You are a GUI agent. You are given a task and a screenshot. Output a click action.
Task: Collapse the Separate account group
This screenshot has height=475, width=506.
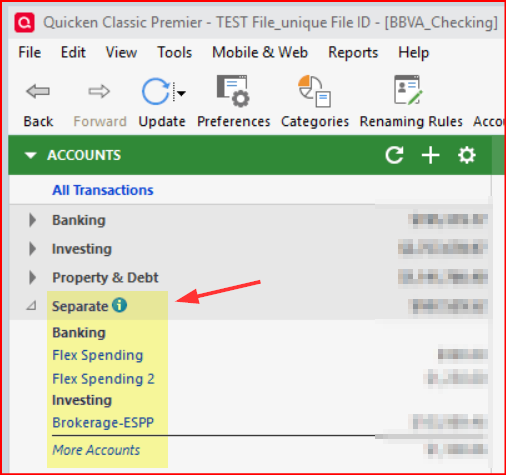(32, 305)
